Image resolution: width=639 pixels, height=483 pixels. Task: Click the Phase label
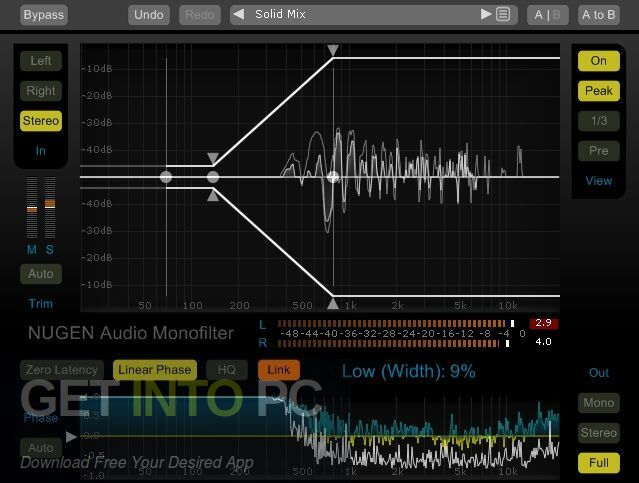(41, 418)
